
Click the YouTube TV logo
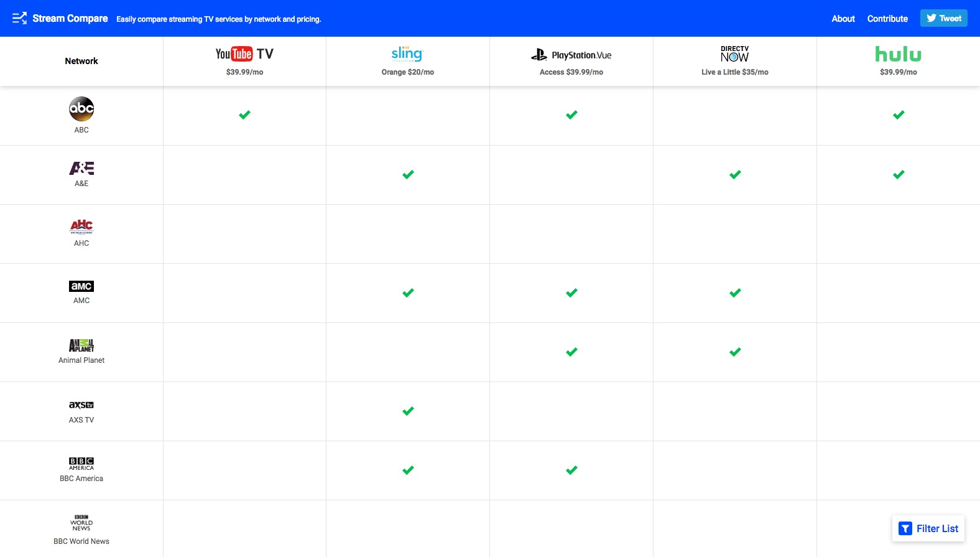[x=244, y=54]
